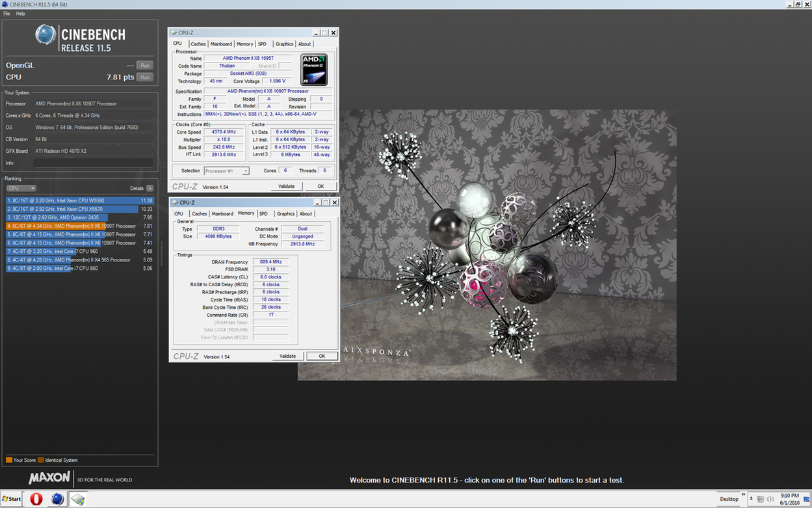Open the Cinebench File menu
812x508 pixels.
click(7, 14)
